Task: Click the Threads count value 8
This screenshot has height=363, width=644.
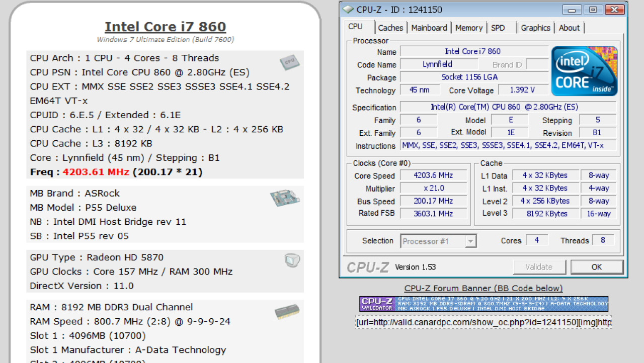Action: (x=603, y=240)
